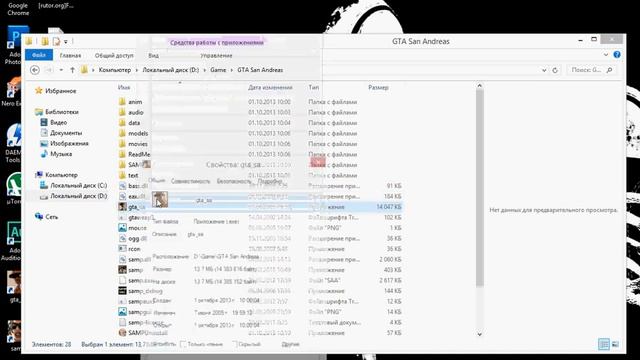The height and width of the screenshot is (360, 640).
Task: Toggle Скрытый checkbox in properties
Action: point(235,344)
